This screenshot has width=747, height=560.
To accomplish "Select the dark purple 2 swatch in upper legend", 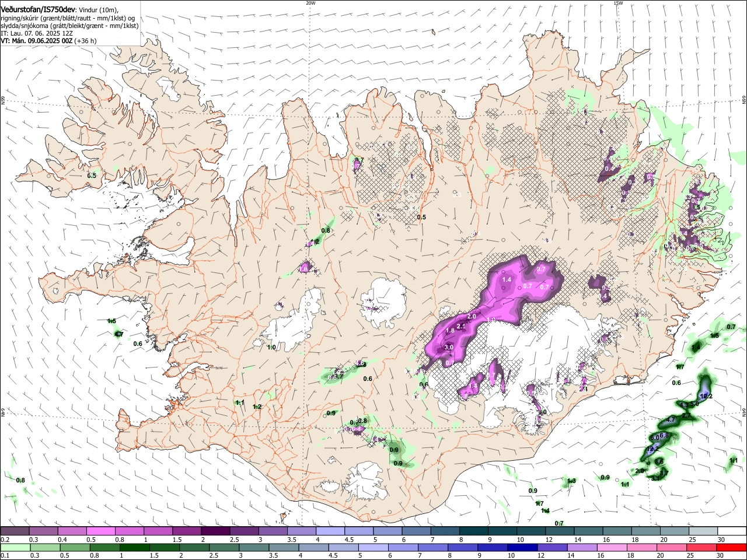I will pos(215,531).
